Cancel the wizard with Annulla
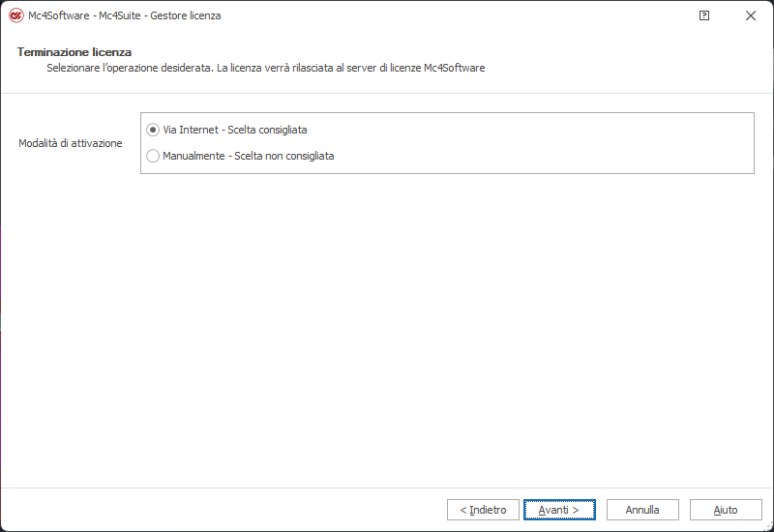The height and width of the screenshot is (532, 774). click(642, 510)
